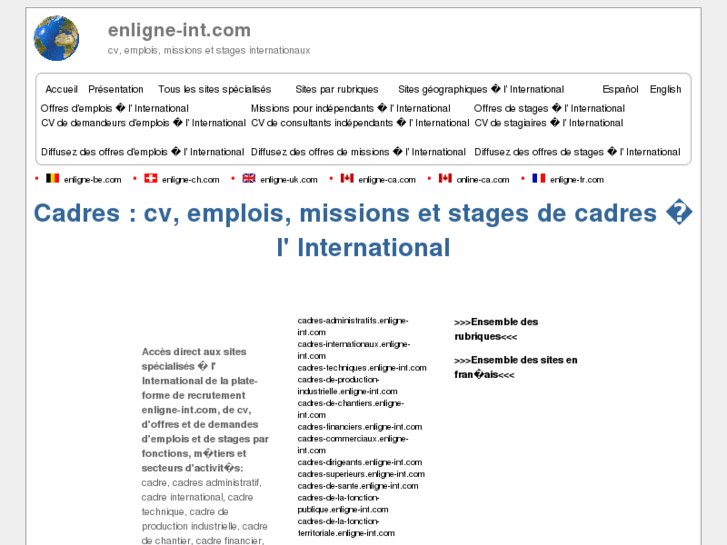Open cadres-superieurs.enligne-int.com link
The image size is (727, 545).
pyautogui.click(x=361, y=474)
